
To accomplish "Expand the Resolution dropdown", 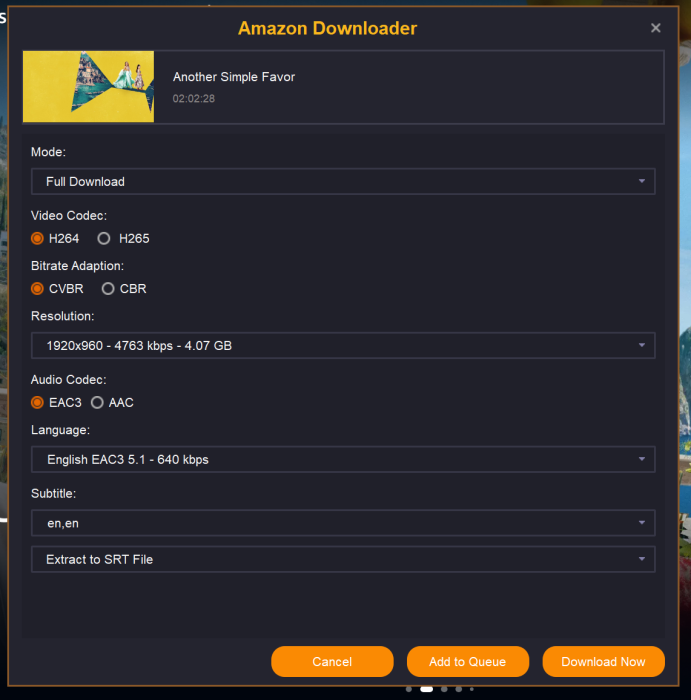I will [x=343, y=346].
